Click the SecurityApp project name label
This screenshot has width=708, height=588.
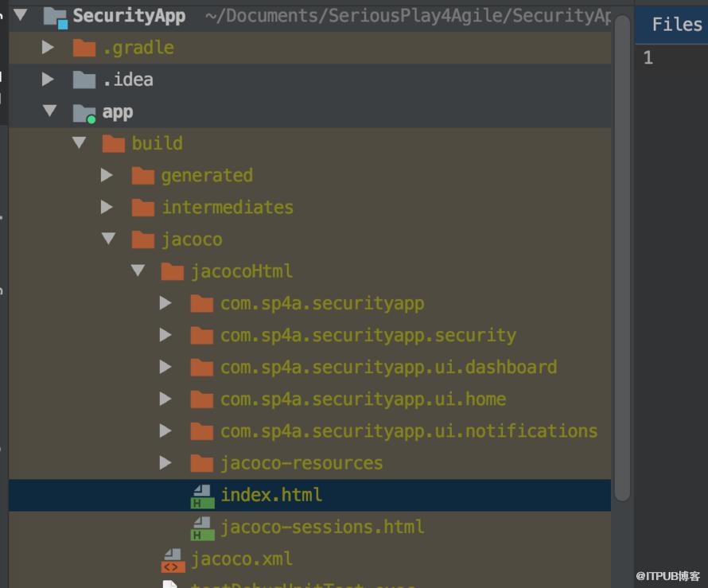point(129,16)
